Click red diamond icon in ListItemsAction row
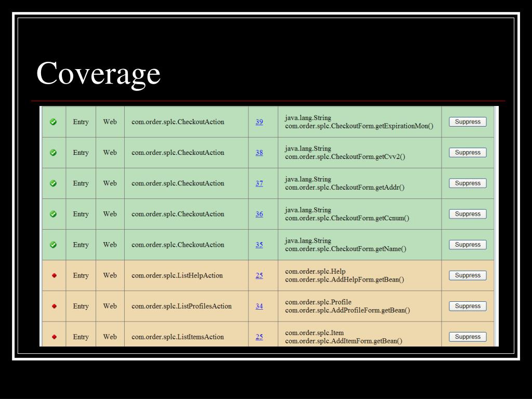This screenshot has width=532, height=399. (54, 337)
